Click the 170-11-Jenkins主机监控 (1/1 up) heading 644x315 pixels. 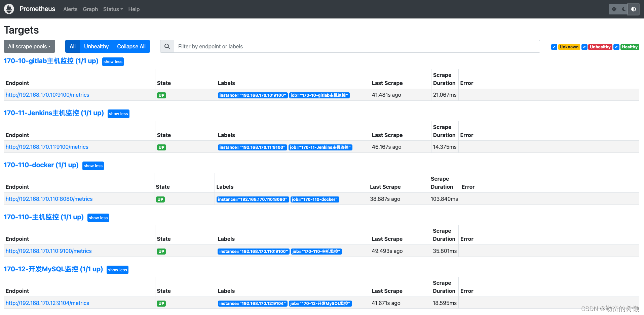point(54,113)
